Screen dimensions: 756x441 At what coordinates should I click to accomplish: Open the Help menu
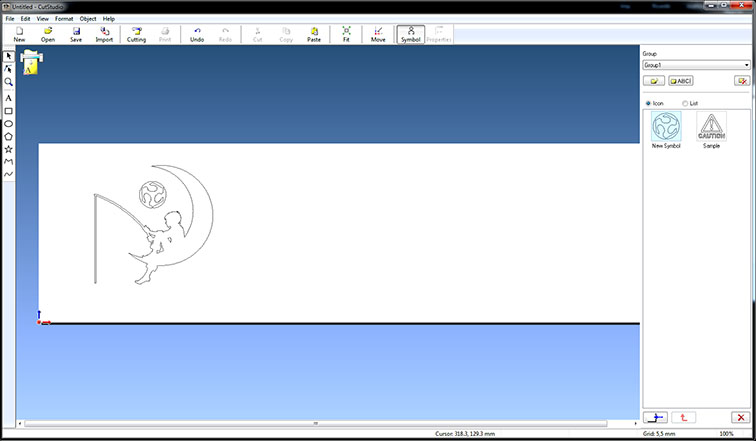click(x=108, y=19)
